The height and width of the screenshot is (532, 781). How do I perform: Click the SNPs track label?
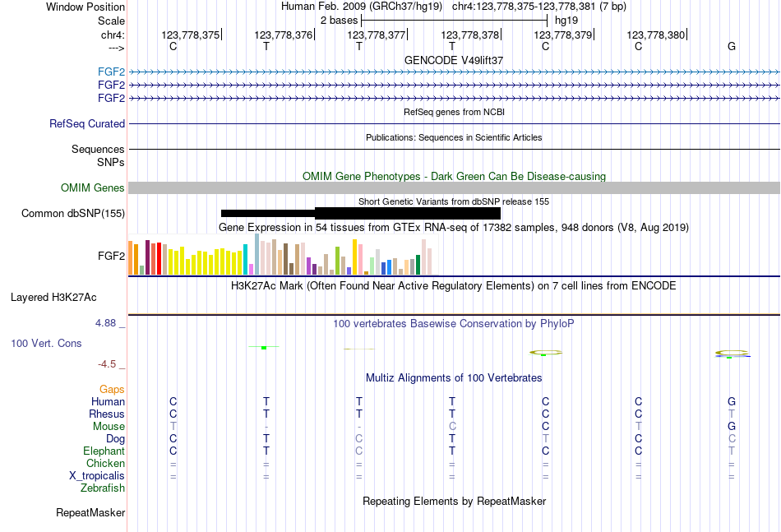click(x=111, y=162)
